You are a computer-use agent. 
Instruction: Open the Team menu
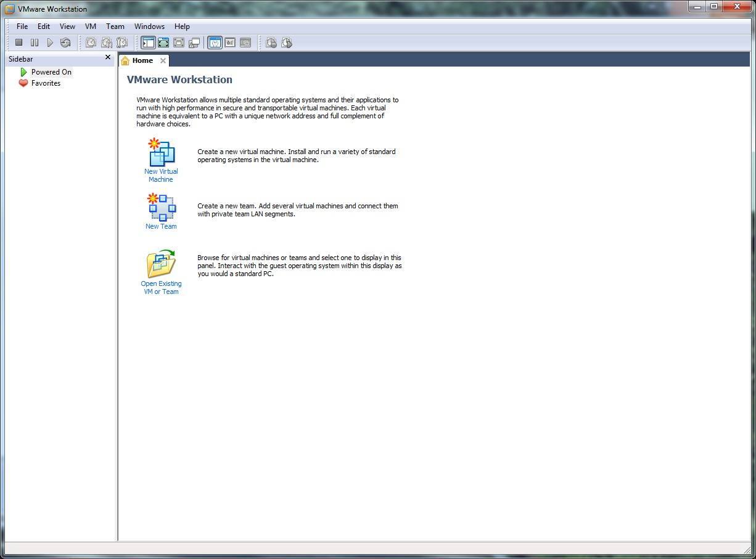point(115,27)
